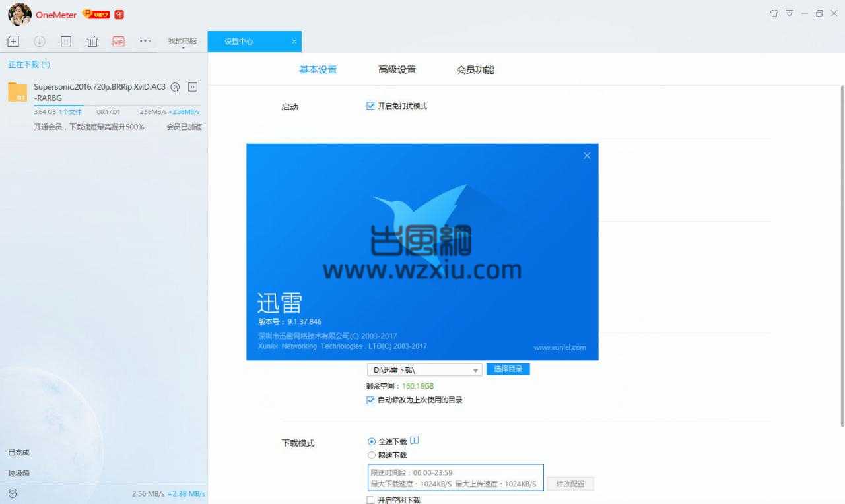Open the 正在下载 (1) list

tap(29, 65)
